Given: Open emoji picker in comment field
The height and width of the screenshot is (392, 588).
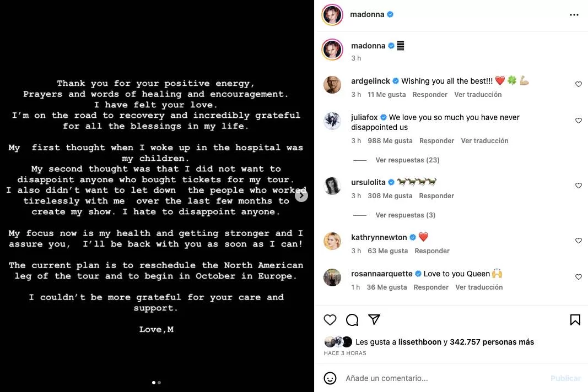Looking at the screenshot, I should 330,378.
